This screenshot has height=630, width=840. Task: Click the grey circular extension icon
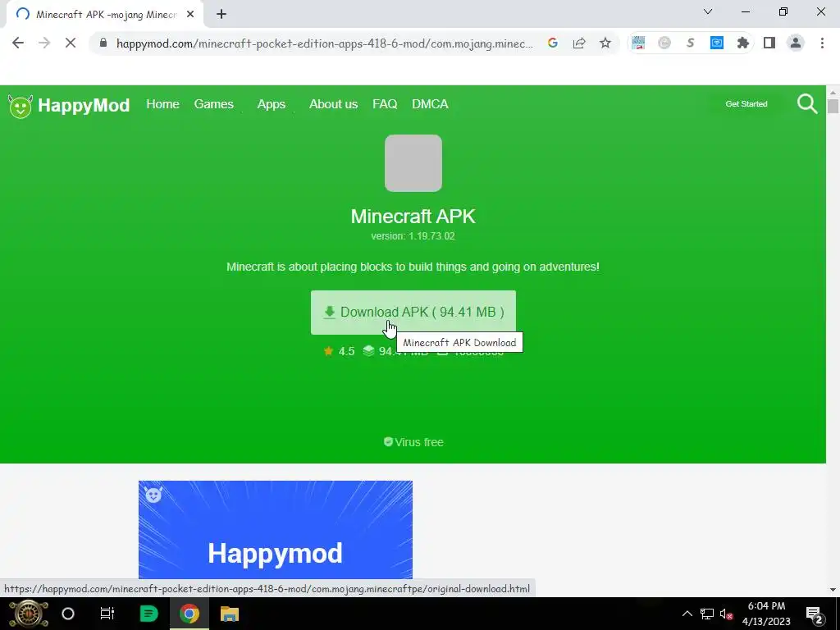click(664, 43)
